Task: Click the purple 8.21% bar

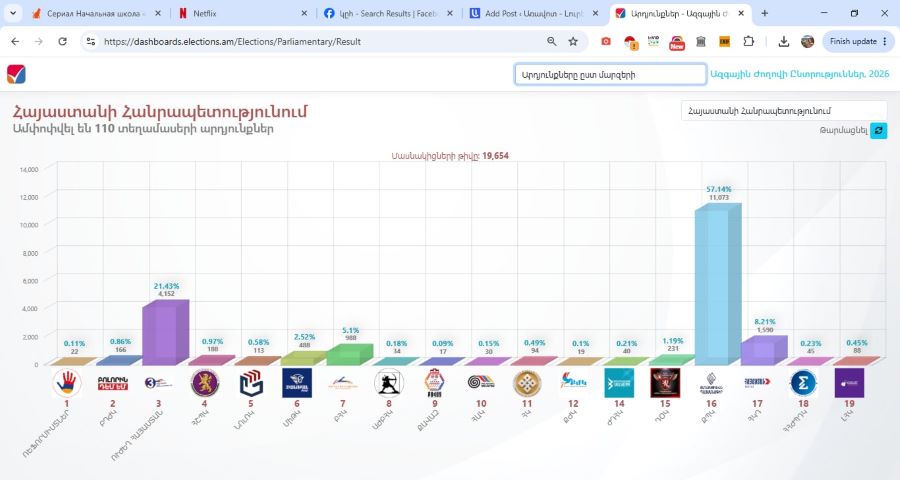Action: point(763,350)
